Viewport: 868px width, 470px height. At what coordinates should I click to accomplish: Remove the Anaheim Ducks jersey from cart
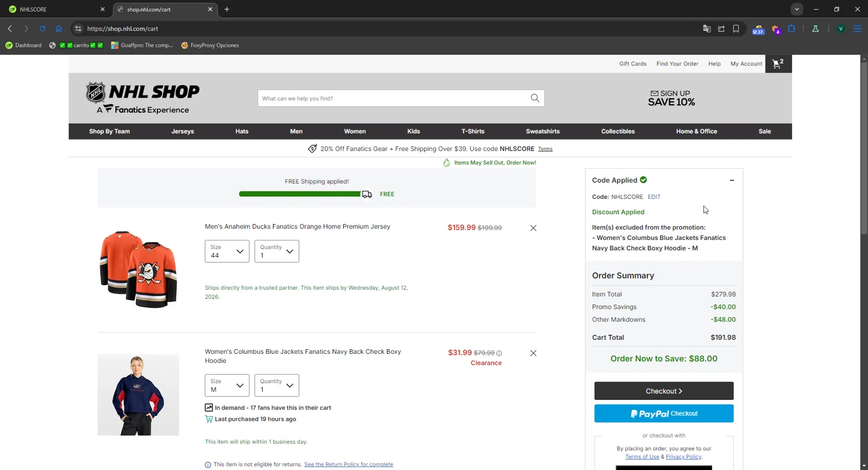(534, 228)
